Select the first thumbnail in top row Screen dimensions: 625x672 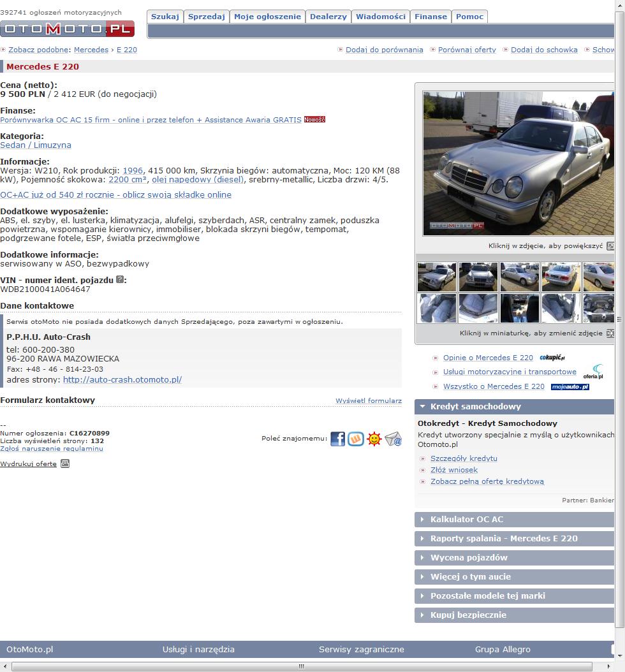click(437, 277)
